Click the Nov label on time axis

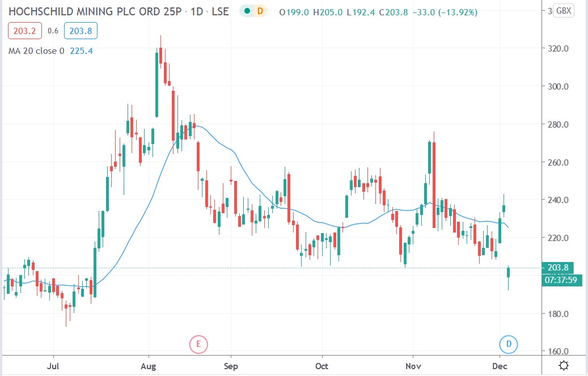click(413, 366)
